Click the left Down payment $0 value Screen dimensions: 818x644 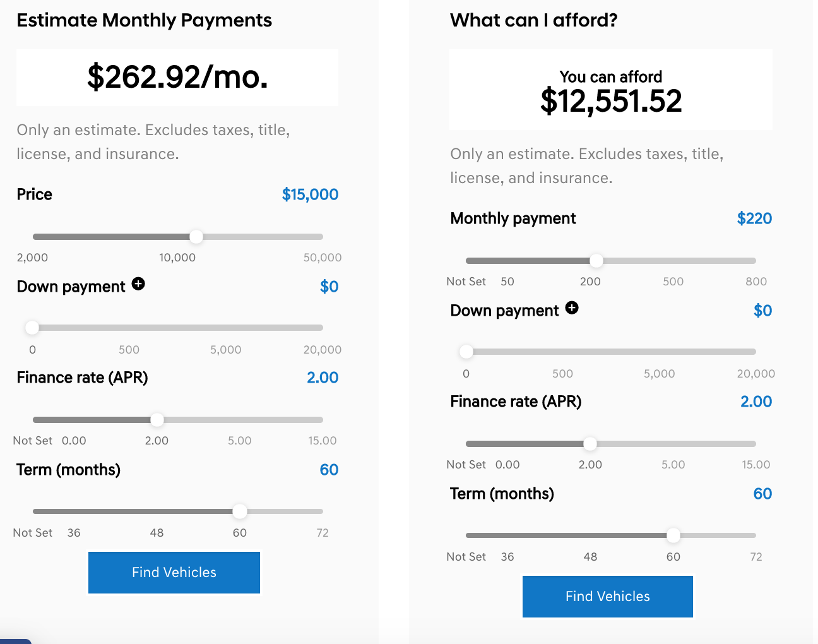pyautogui.click(x=329, y=287)
